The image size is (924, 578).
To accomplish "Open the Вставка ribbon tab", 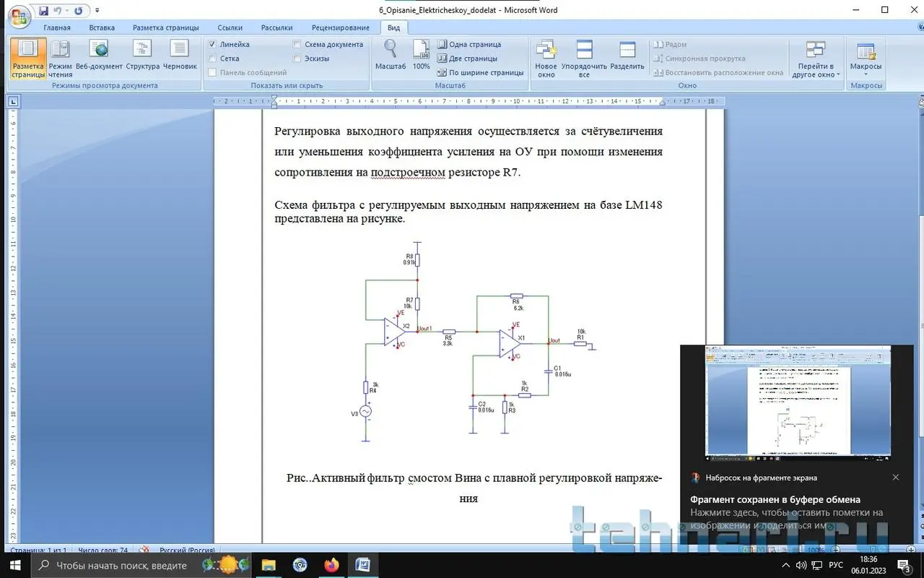I will point(102,27).
